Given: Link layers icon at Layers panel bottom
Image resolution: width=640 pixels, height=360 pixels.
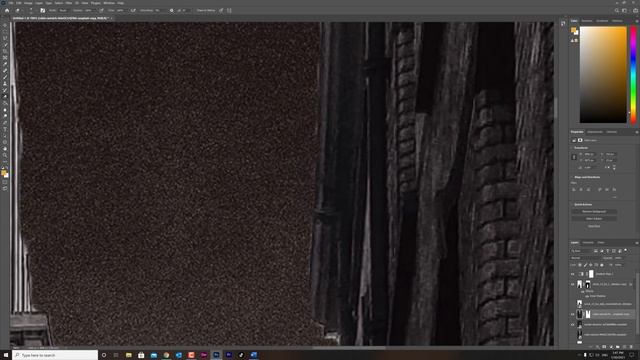Looking at the screenshot, I should tap(591, 347).
